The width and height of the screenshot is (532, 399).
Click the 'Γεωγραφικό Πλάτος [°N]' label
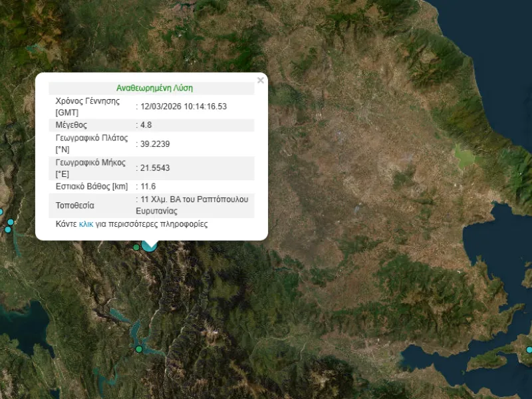[91, 144]
